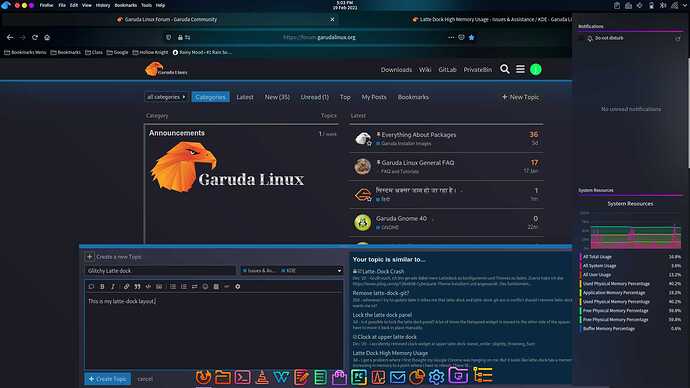This screenshot has width=690, height=388.
Task: Launch the terminal from the Latte dock
Action: tap(242, 377)
